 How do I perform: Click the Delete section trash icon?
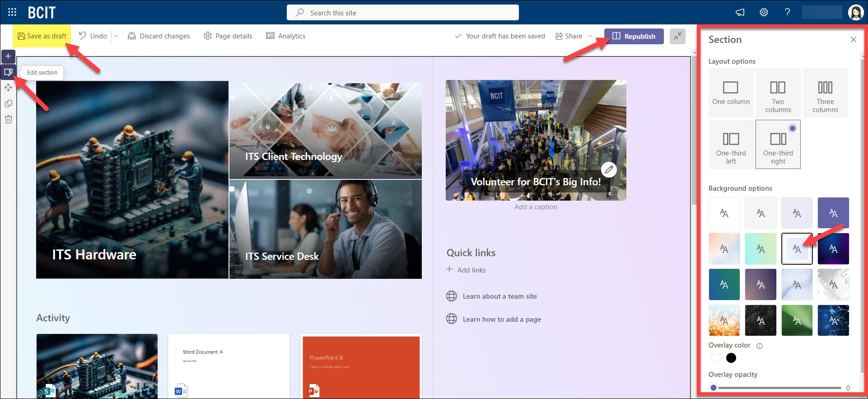click(8, 119)
